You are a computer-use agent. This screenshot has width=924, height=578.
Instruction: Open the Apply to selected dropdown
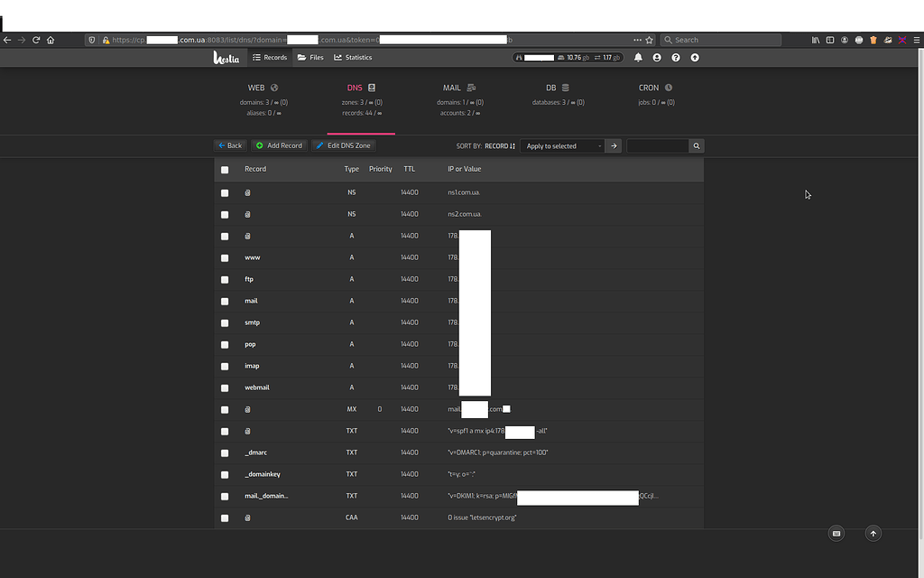(563, 145)
